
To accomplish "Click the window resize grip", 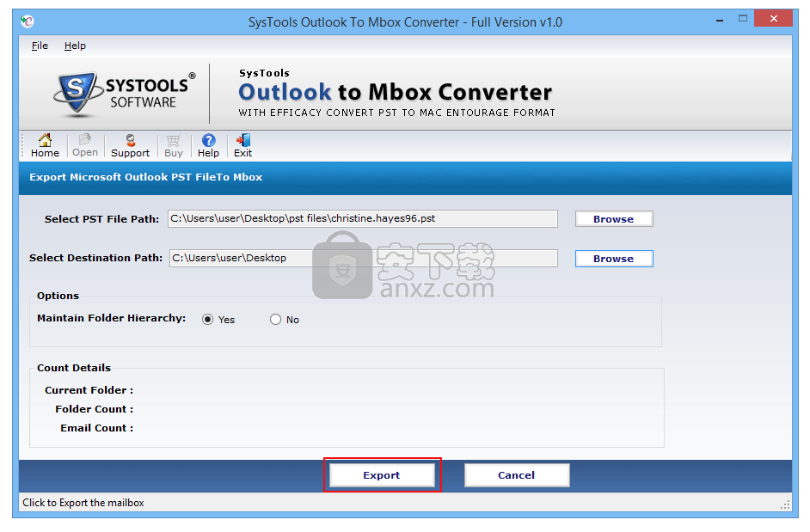I will coord(786,504).
